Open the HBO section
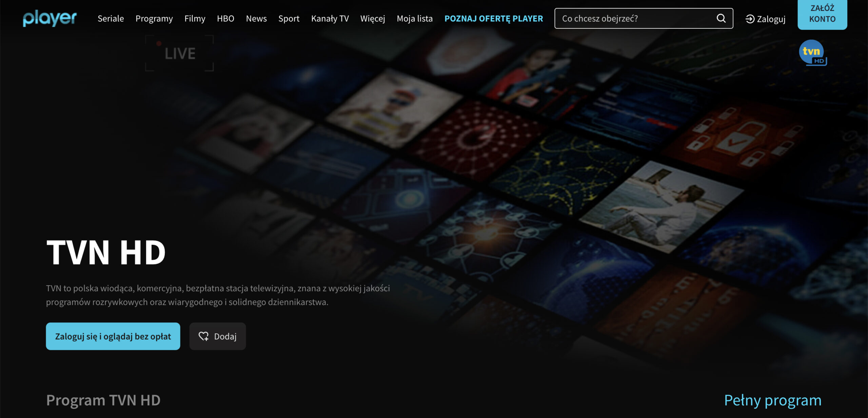The height and width of the screenshot is (418, 868). tap(225, 19)
